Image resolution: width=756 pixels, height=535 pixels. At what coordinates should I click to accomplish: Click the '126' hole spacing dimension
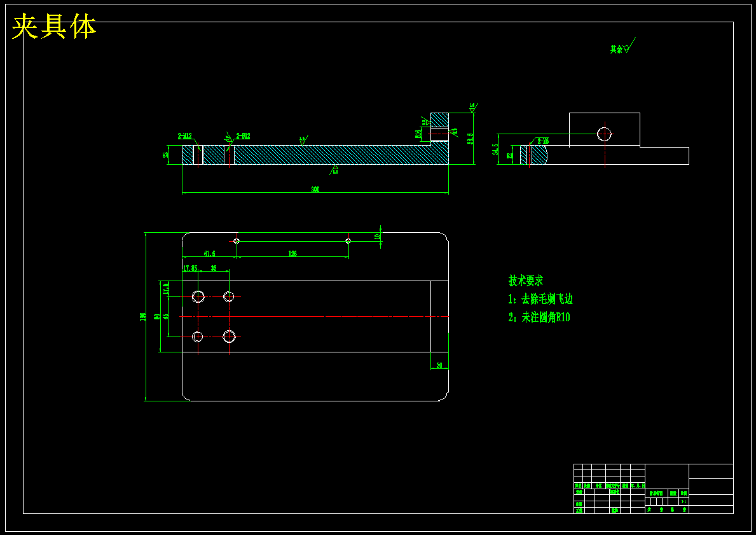(292, 253)
